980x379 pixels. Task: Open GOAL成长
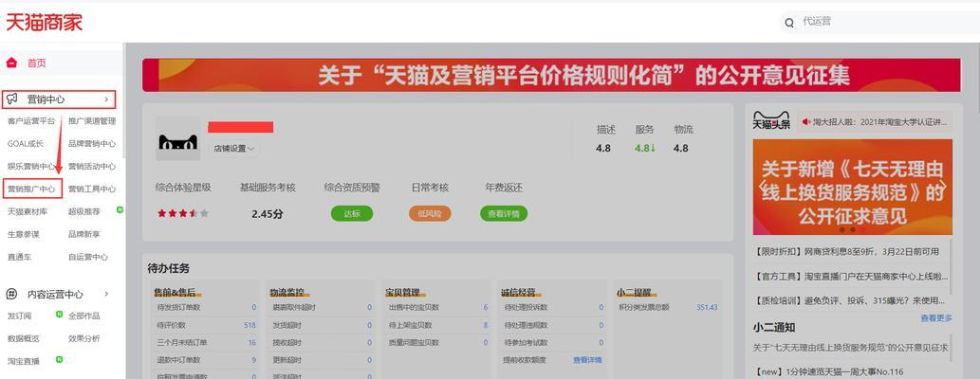pyautogui.click(x=26, y=144)
